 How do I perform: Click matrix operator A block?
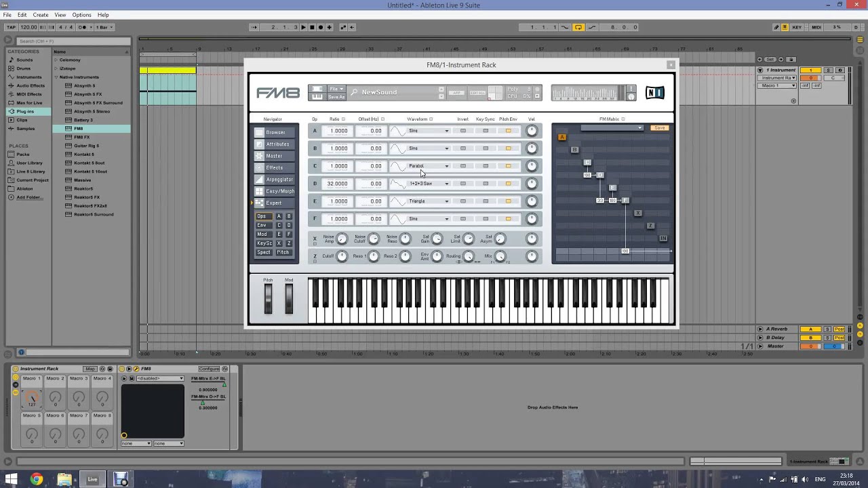[561, 137]
